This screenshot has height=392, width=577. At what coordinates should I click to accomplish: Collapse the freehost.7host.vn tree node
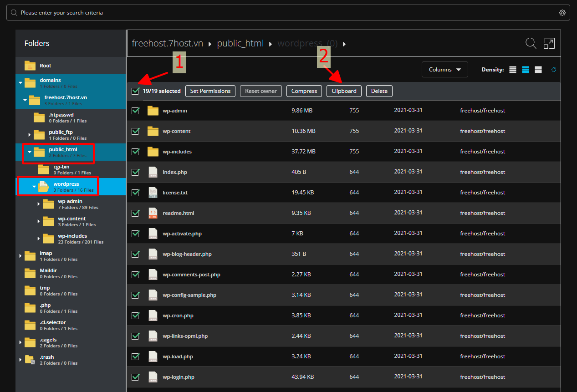(25, 100)
